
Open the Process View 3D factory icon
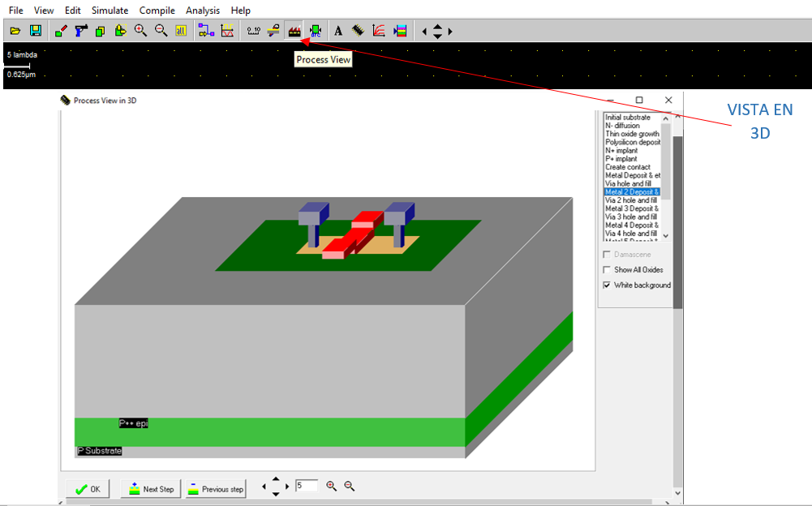pos(294,31)
